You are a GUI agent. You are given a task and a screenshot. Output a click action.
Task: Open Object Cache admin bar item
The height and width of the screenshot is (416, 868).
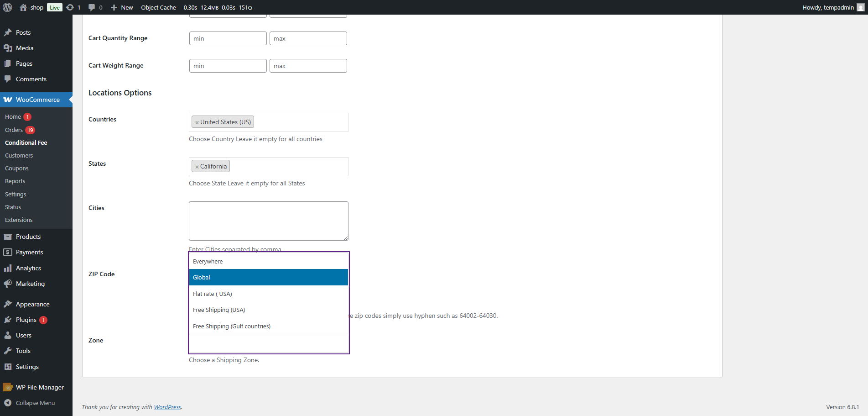[x=158, y=7]
